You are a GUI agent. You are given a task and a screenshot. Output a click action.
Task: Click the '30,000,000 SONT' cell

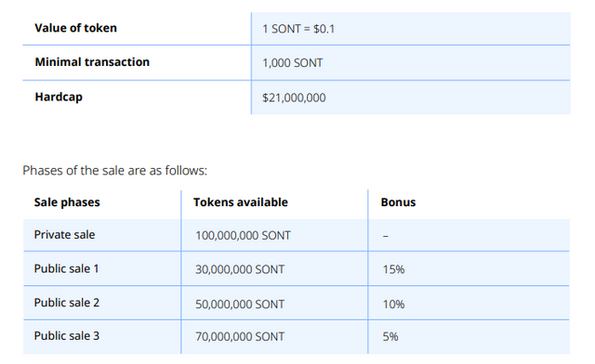tap(240, 269)
